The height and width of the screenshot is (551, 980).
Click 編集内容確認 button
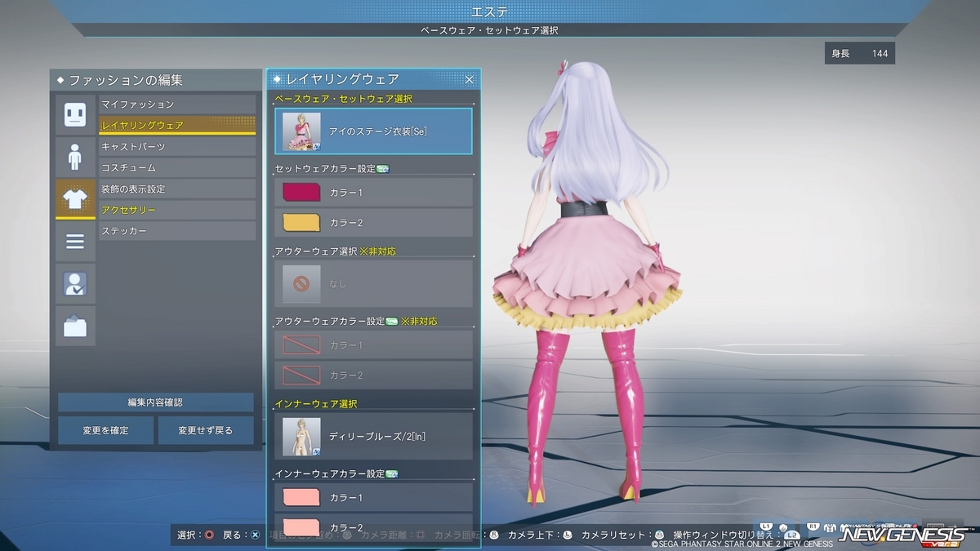point(155,402)
